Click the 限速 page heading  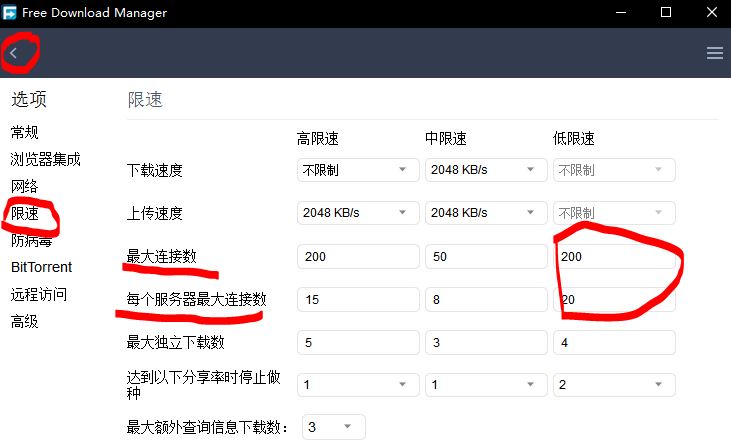pyautogui.click(x=145, y=99)
